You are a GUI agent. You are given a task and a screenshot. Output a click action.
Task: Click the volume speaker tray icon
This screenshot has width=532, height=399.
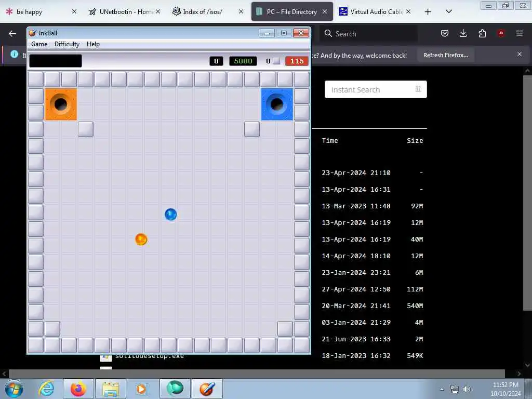coord(467,389)
